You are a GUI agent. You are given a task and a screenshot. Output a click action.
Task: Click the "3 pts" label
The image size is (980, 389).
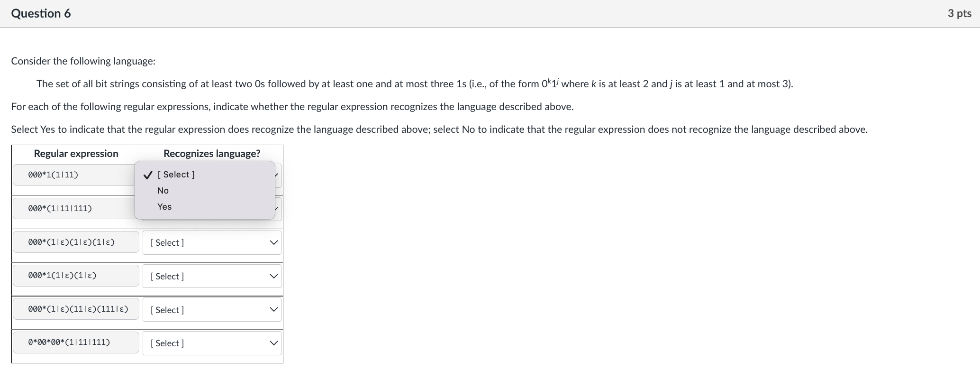[x=960, y=13]
